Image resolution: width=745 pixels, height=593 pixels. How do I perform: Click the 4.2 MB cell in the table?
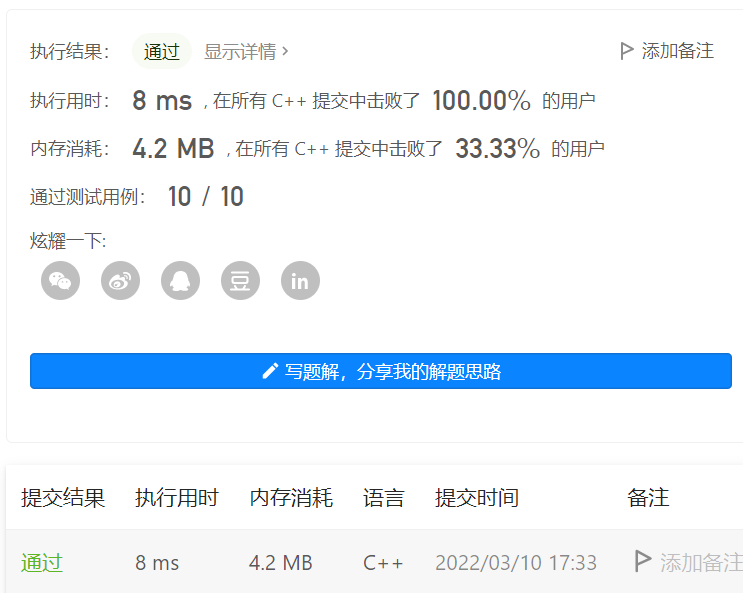click(281, 563)
